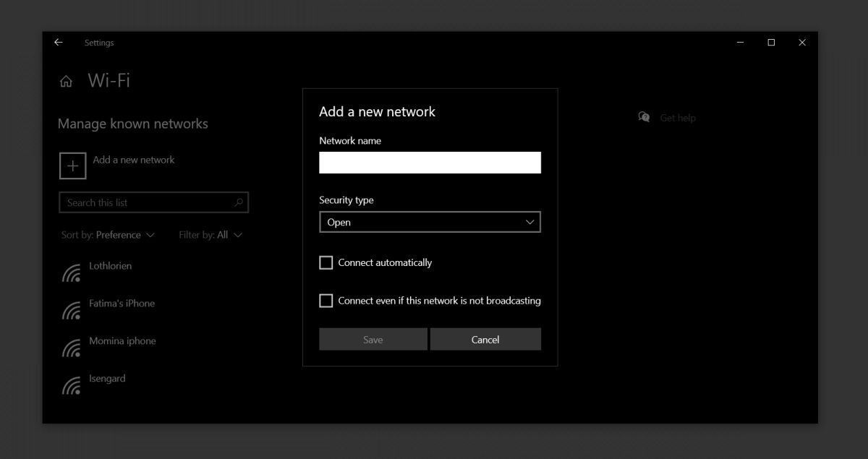Minimize the Settings window
This screenshot has height=459, width=868.
coord(741,43)
